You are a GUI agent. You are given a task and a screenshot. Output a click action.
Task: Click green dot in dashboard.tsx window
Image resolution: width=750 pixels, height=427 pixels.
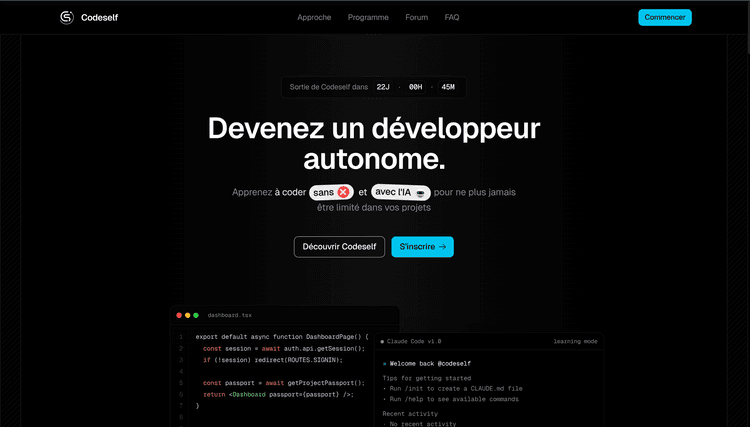coord(196,315)
